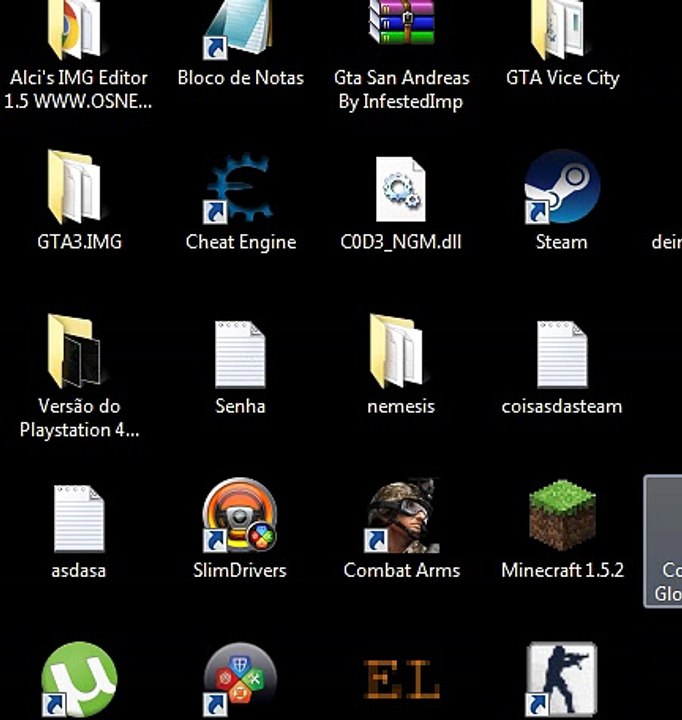Click the 'Combat Arms' label text
682x720 pixels.
coord(401,570)
